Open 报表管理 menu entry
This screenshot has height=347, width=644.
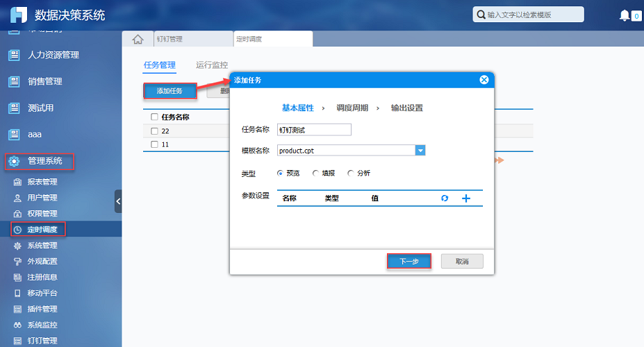[42, 182]
